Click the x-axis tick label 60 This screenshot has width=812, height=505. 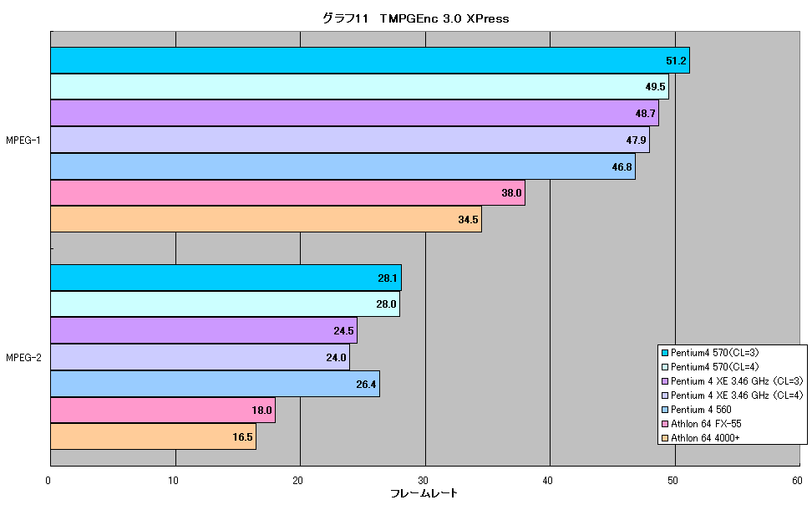click(x=797, y=481)
